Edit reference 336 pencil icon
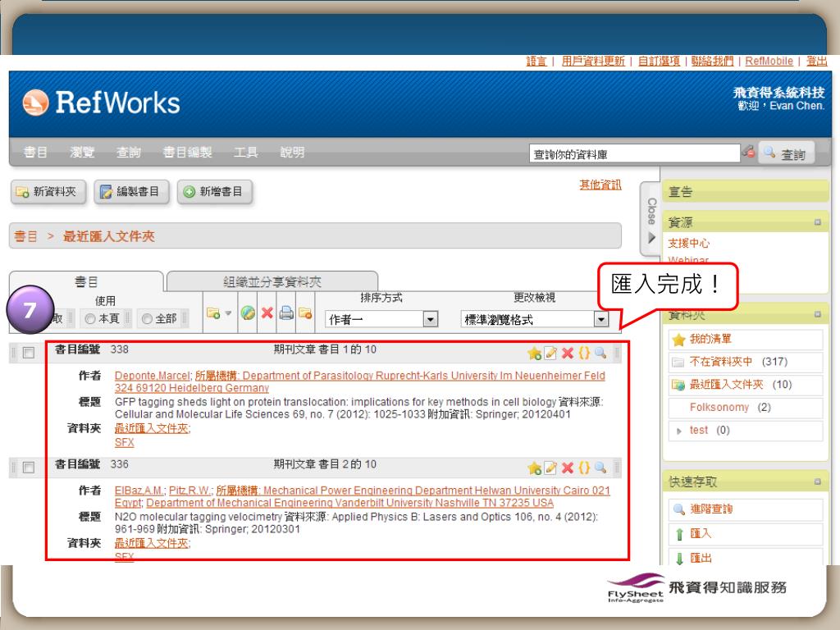 550,468
